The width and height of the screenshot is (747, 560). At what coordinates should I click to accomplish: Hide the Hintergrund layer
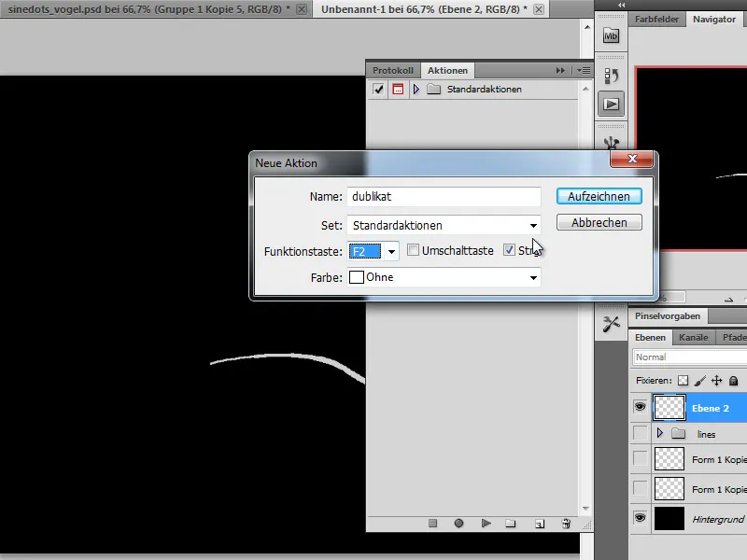click(640, 518)
